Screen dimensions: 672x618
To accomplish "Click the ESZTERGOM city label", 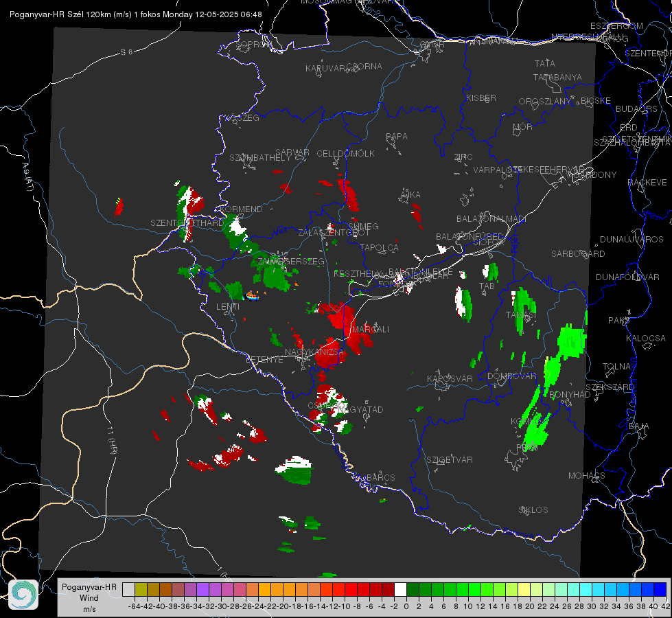I will (616, 26).
